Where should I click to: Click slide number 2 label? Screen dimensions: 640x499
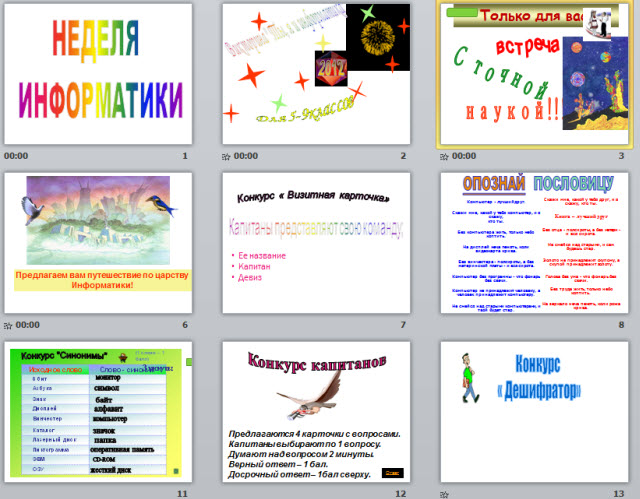point(403,156)
